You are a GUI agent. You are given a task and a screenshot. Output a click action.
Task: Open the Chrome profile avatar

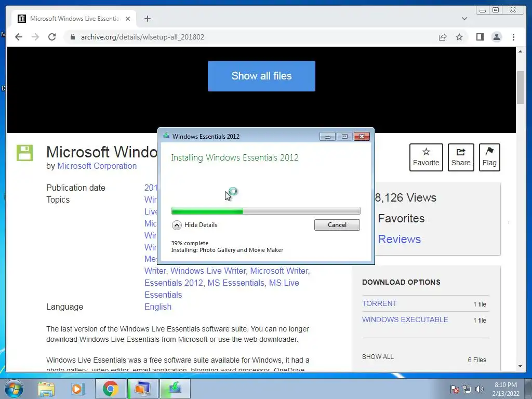(x=496, y=37)
